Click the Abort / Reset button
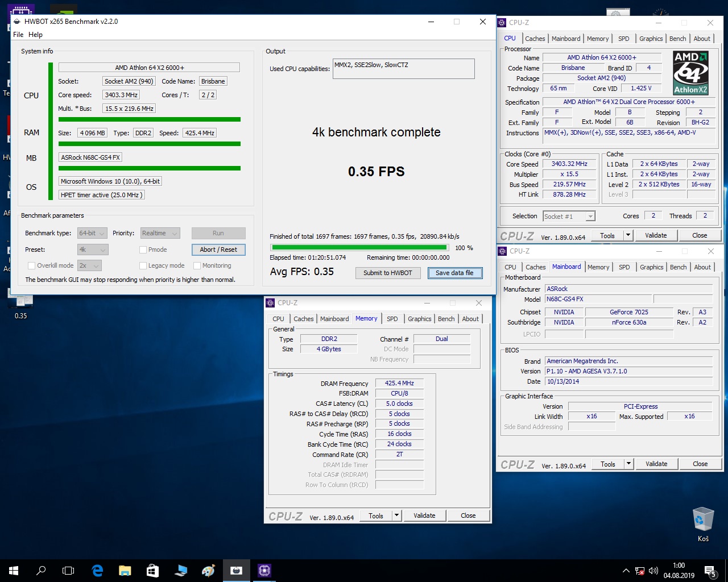 (x=218, y=250)
